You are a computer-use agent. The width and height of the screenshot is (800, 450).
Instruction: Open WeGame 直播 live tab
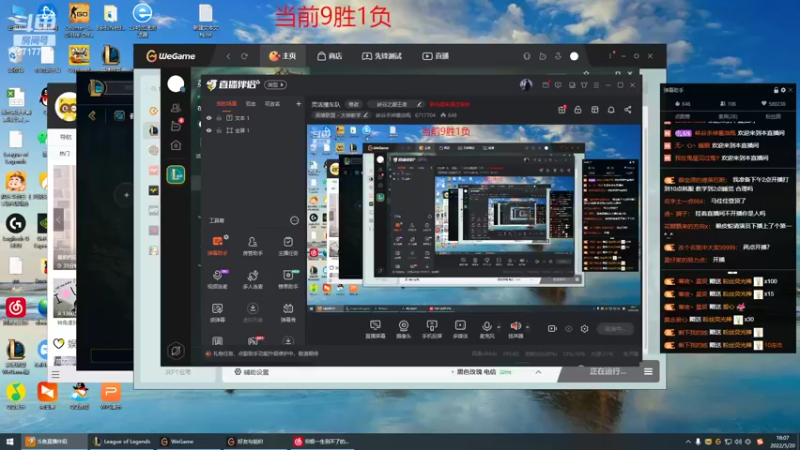click(x=436, y=56)
